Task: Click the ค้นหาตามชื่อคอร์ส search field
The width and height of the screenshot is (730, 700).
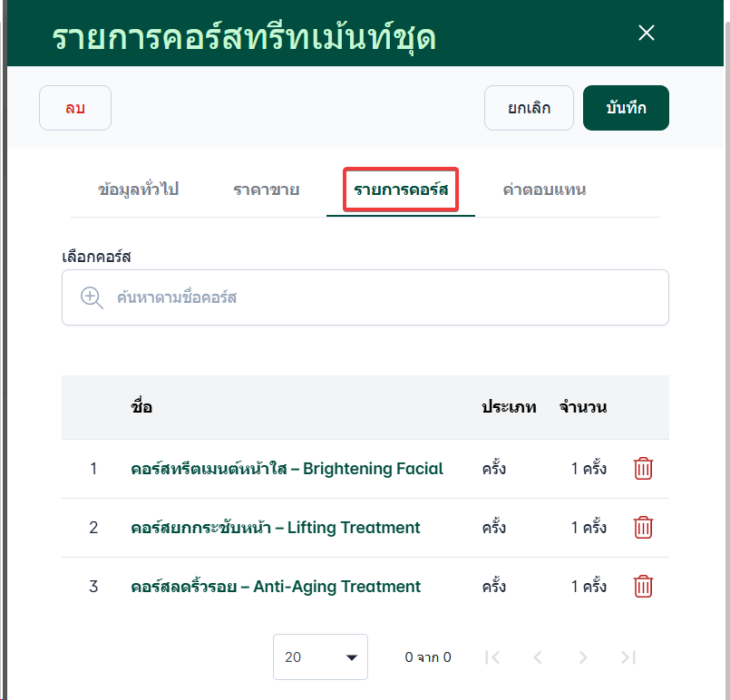Action: coord(381,297)
